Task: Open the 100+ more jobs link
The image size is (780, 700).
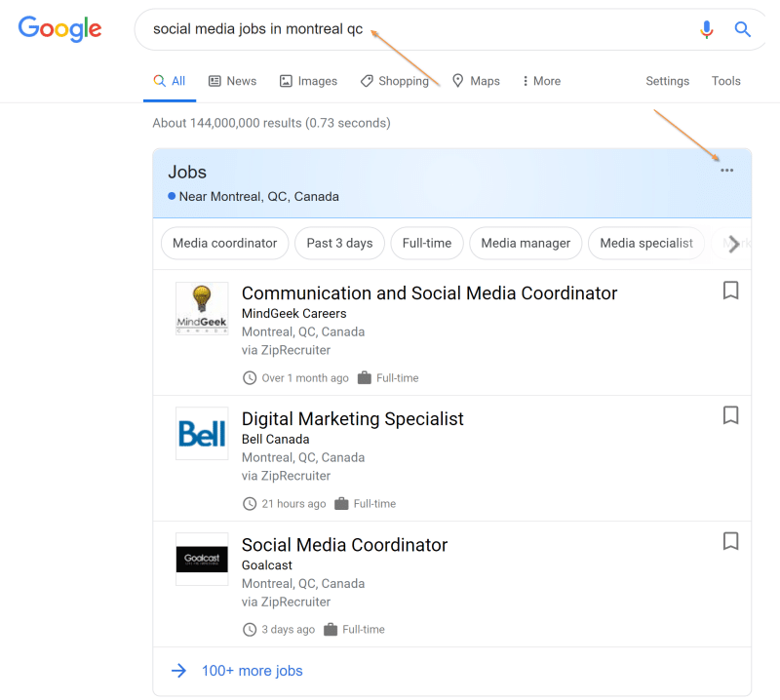Action: point(252,671)
